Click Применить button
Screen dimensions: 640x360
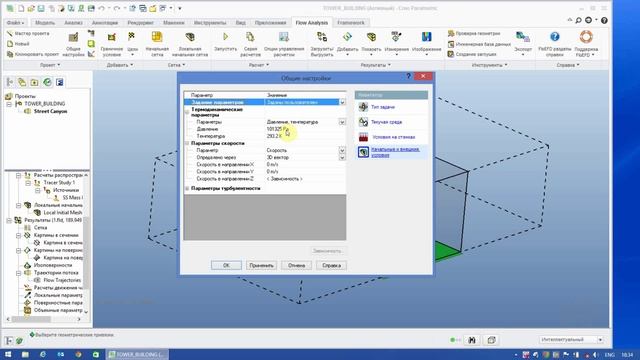261,265
